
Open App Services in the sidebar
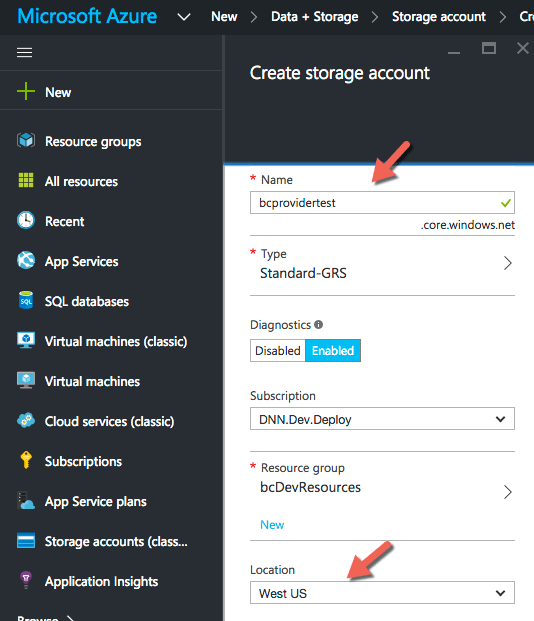click(82, 261)
